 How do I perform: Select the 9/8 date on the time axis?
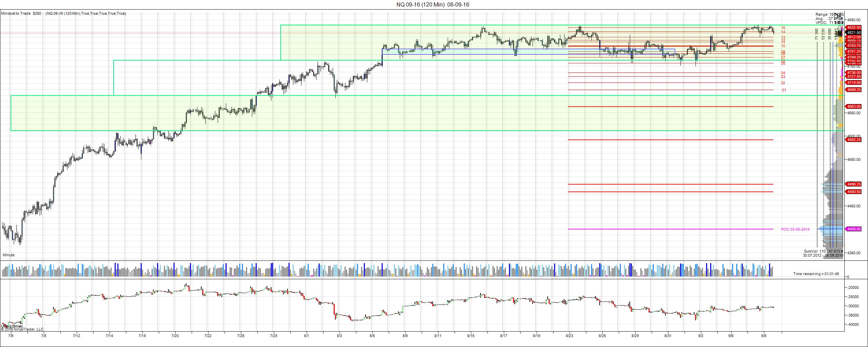coord(763,336)
